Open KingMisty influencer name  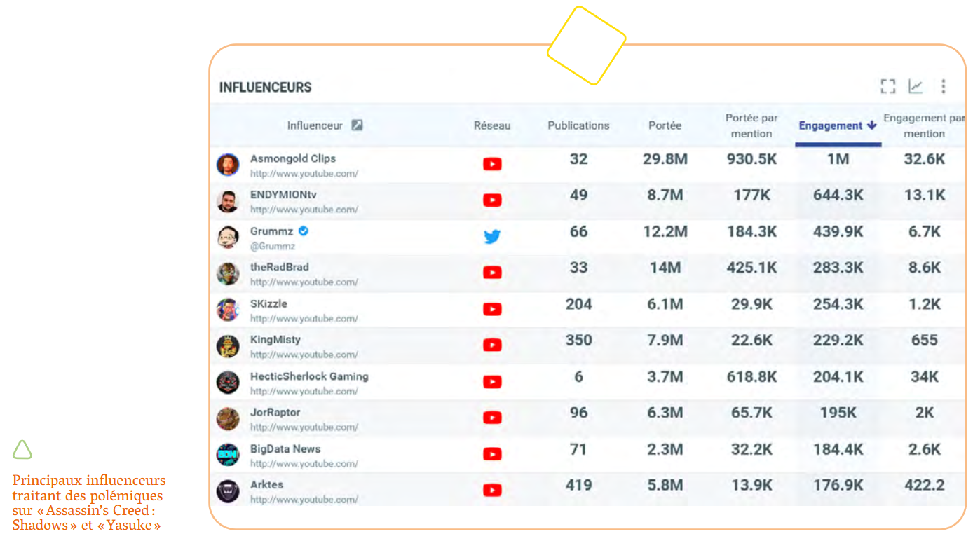pyautogui.click(x=275, y=340)
